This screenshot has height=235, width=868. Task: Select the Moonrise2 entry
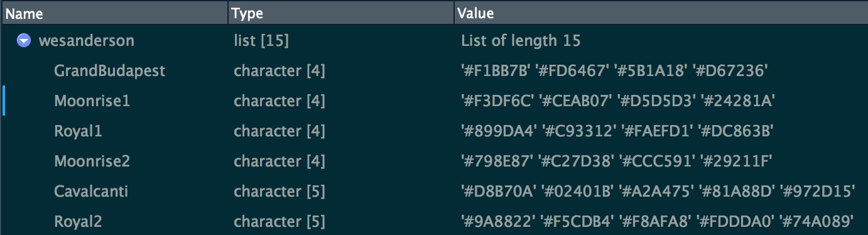click(92, 161)
